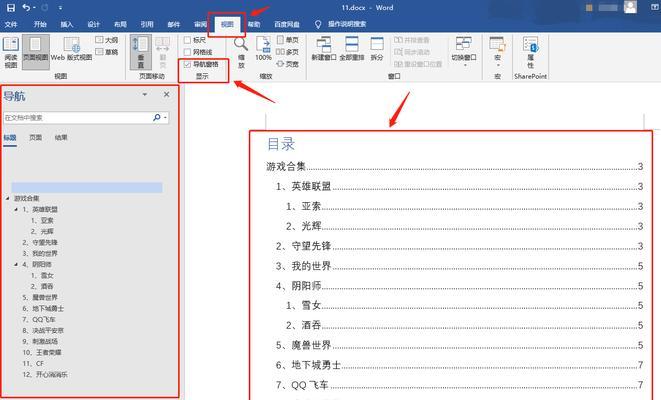Click the navigation search magnifier icon
The image size is (661, 400).
(x=156, y=118)
